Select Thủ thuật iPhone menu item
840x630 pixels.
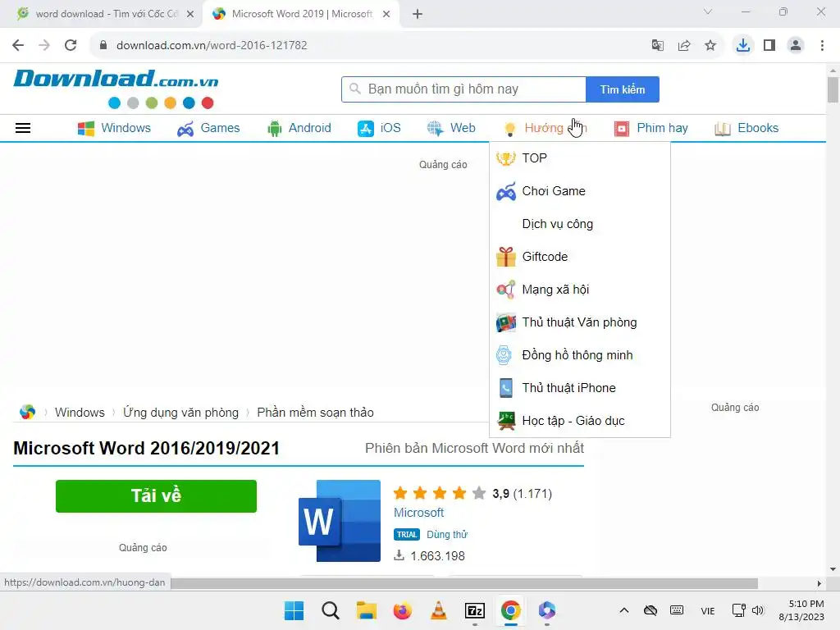point(580,388)
